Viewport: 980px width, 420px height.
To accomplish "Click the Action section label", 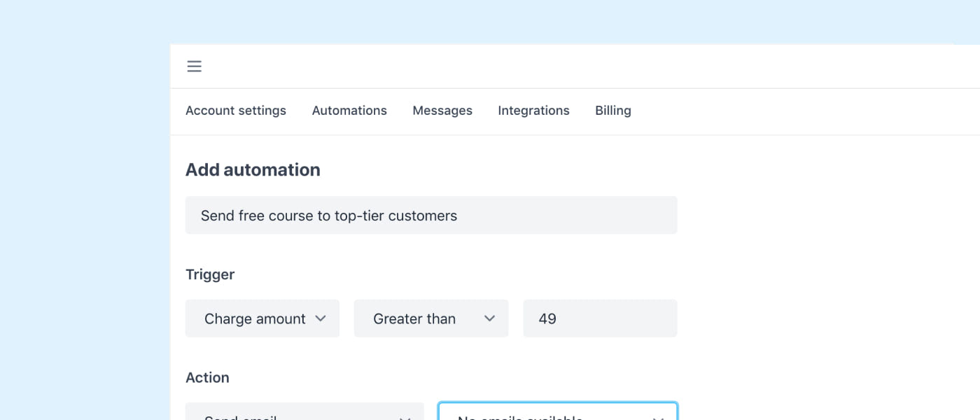I will point(207,377).
